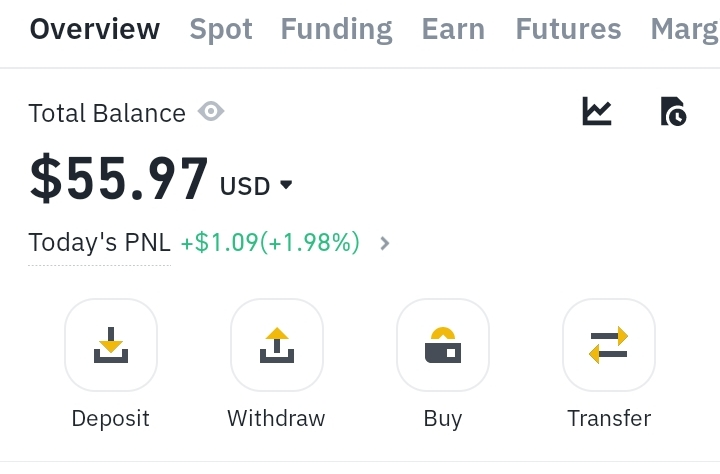Click the Today's PNL label
720x474 pixels.
pyautogui.click(x=100, y=243)
